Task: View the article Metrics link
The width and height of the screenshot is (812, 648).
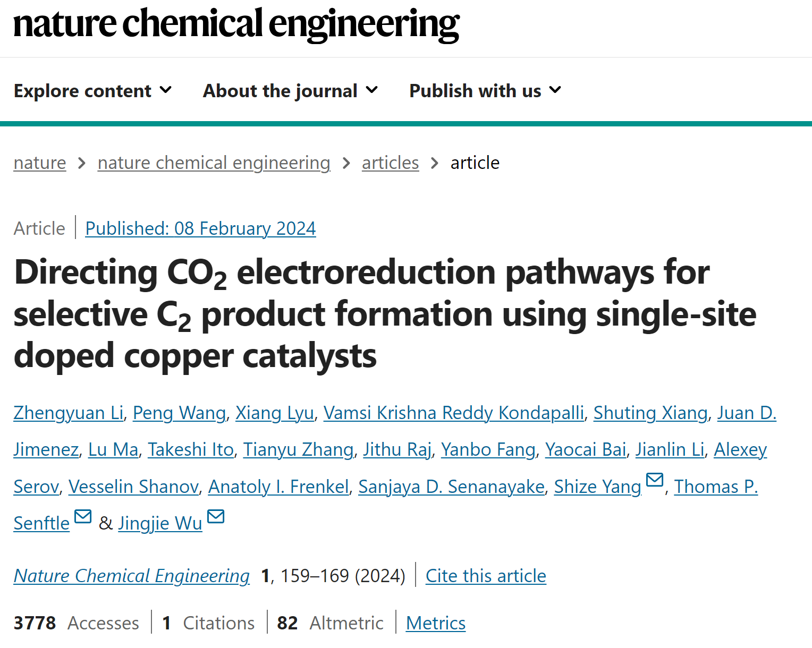Action: pos(436,623)
